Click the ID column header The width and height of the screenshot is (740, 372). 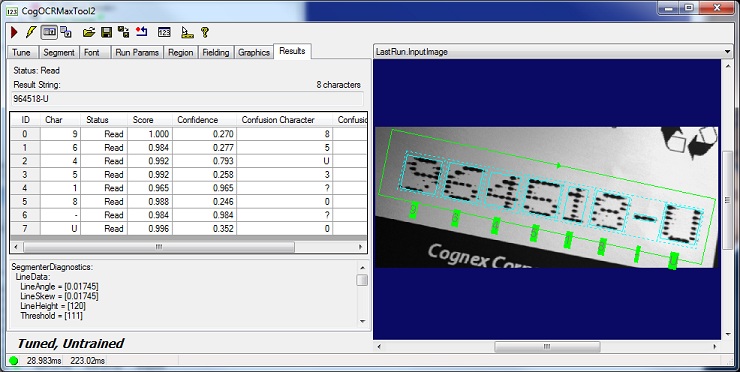coord(25,120)
